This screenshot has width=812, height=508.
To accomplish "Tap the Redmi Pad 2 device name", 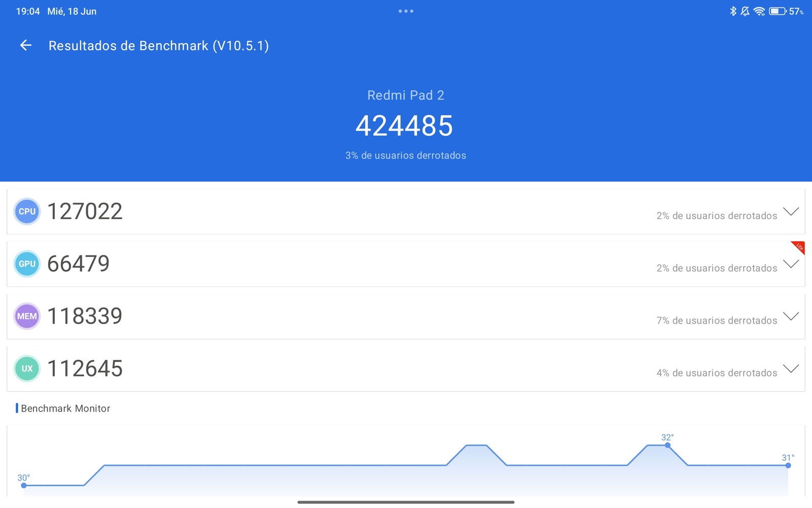I will tap(405, 96).
